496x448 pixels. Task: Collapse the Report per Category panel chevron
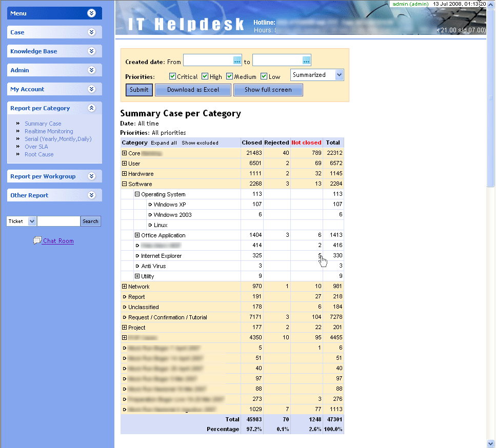coord(91,108)
